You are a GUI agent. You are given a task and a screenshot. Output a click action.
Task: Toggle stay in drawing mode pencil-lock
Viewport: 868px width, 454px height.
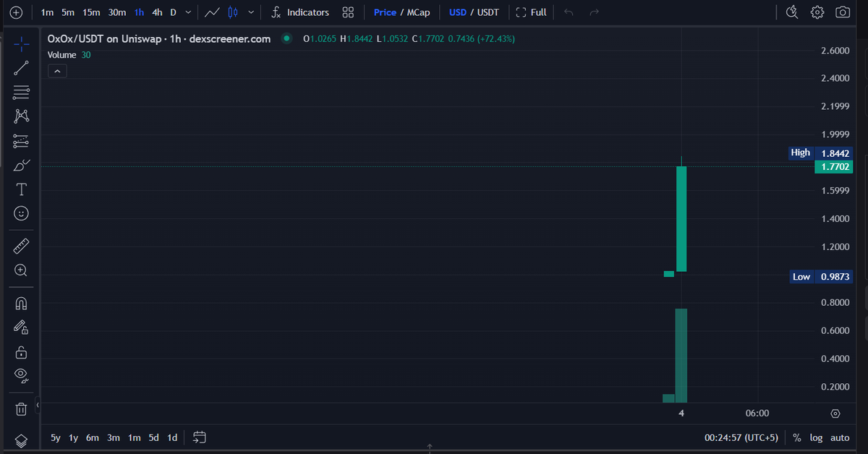[x=22, y=327]
